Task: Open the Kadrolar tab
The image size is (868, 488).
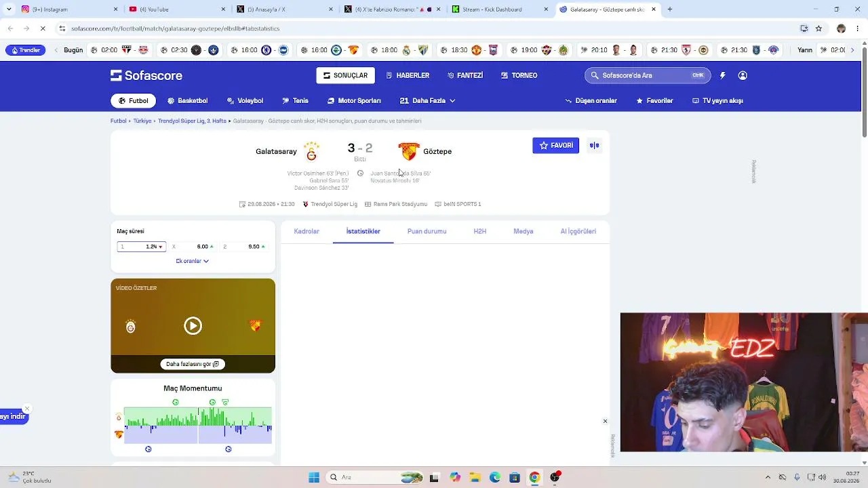Action: click(307, 231)
